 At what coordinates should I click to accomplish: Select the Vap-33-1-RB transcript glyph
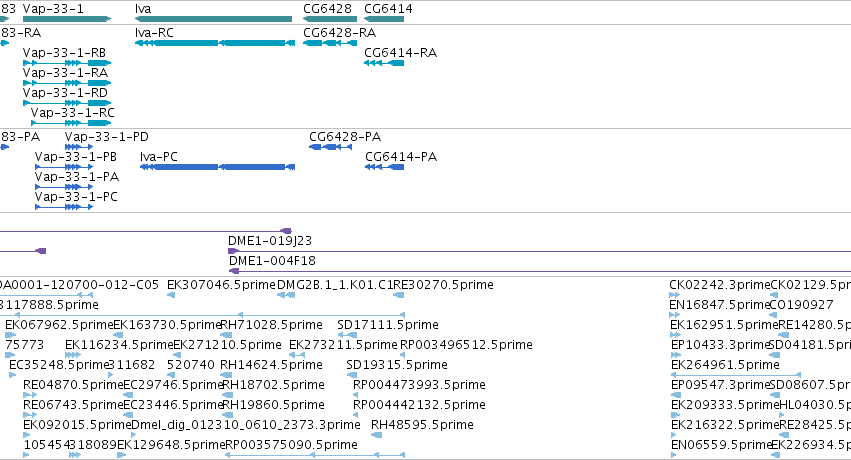coord(67,63)
